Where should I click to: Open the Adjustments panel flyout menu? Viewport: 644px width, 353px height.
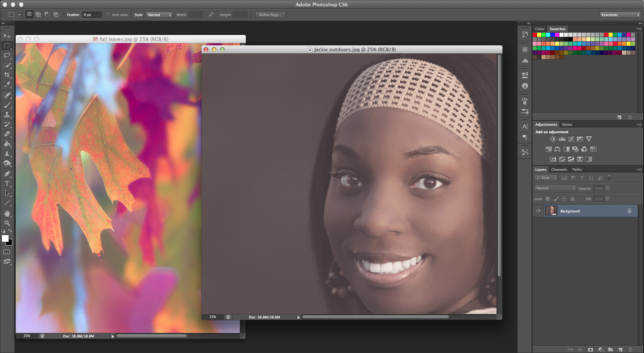[x=639, y=125]
